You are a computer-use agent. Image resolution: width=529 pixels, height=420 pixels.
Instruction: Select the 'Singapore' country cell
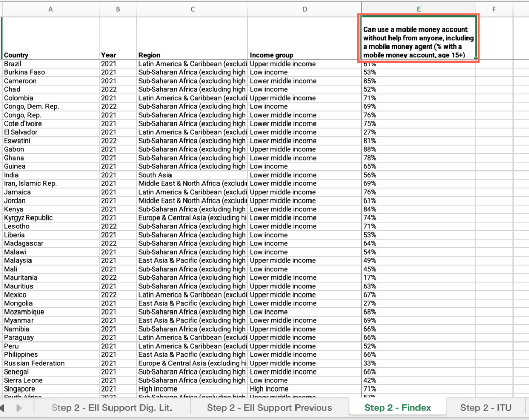(x=50, y=388)
